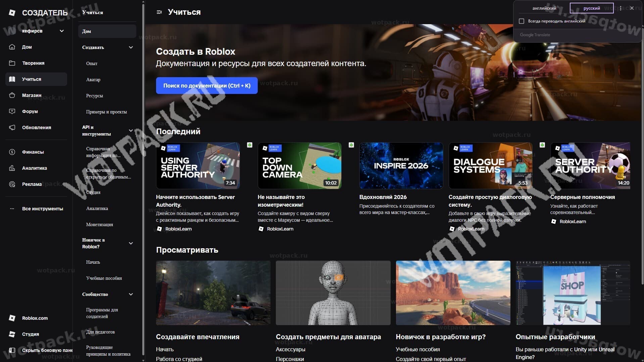Viewport: 644px width, 362px height.
Task: Open the Dialogue Systems video thumbnail
Action: coord(491,166)
